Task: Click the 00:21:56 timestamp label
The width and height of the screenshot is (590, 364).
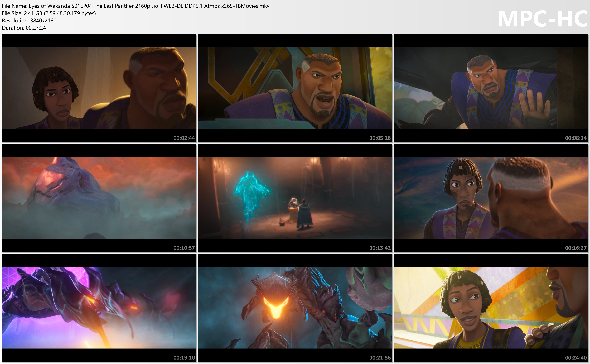Action: (x=380, y=357)
